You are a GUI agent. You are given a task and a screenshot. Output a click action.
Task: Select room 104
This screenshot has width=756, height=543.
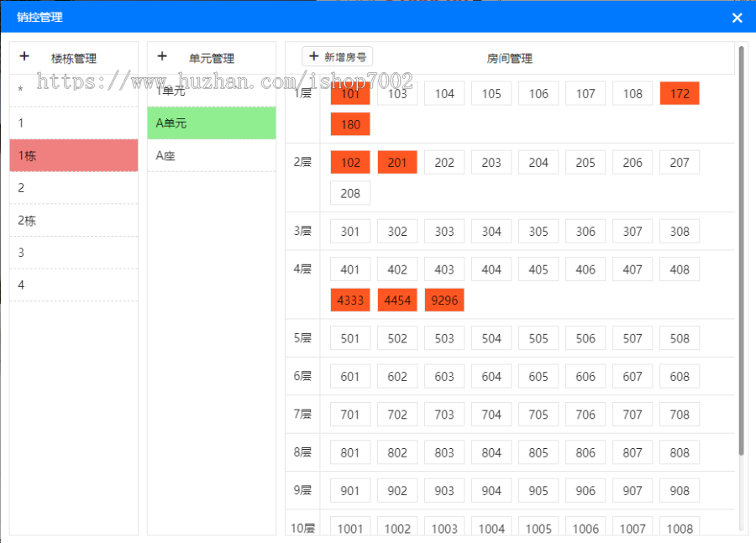click(444, 93)
